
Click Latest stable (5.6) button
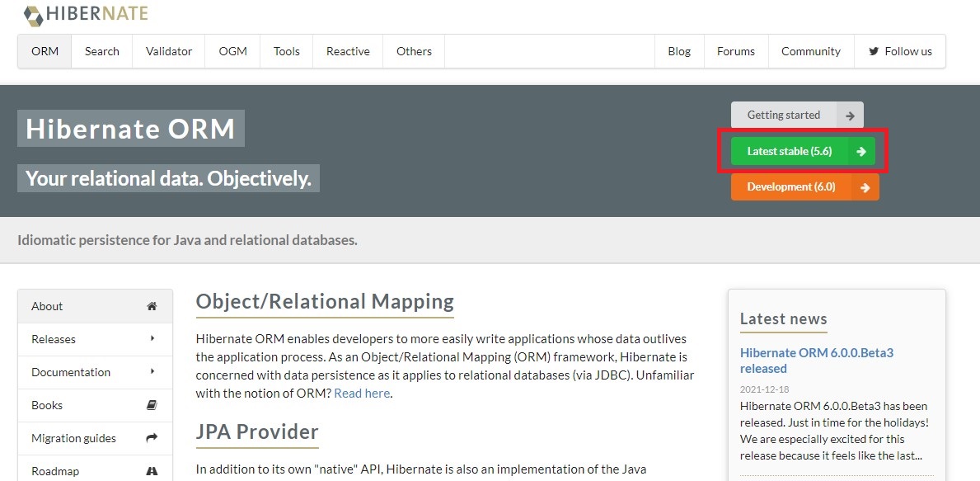(x=803, y=151)
